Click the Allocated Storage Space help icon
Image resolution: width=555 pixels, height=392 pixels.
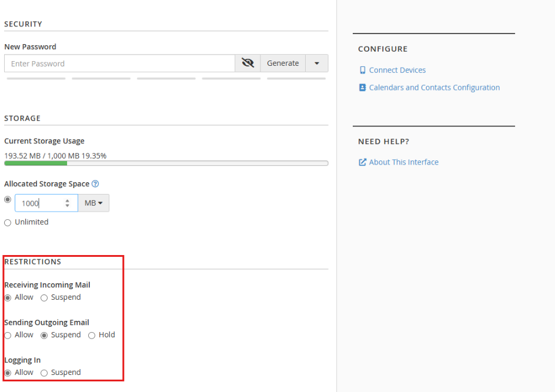click(95, 183)
